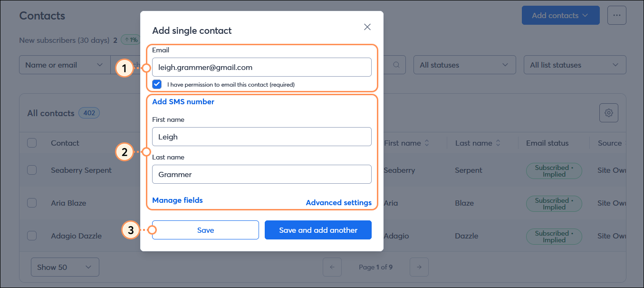Open the Name or email filter dropdown
Image resolution: width=644 pixels, height=288 pixels.
[x=65, y=65]
